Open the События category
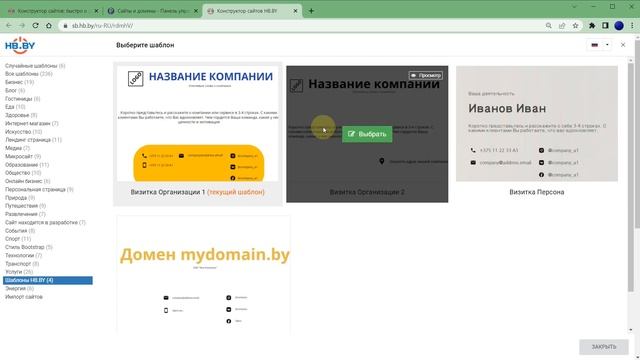640x360 pixels. [x=20, y=231]
